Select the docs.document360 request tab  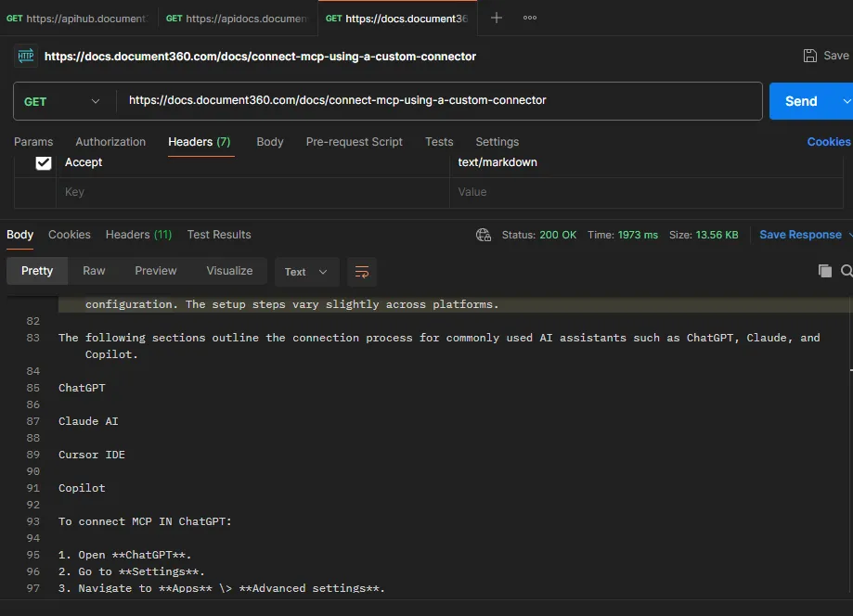[x=397, y=19]
